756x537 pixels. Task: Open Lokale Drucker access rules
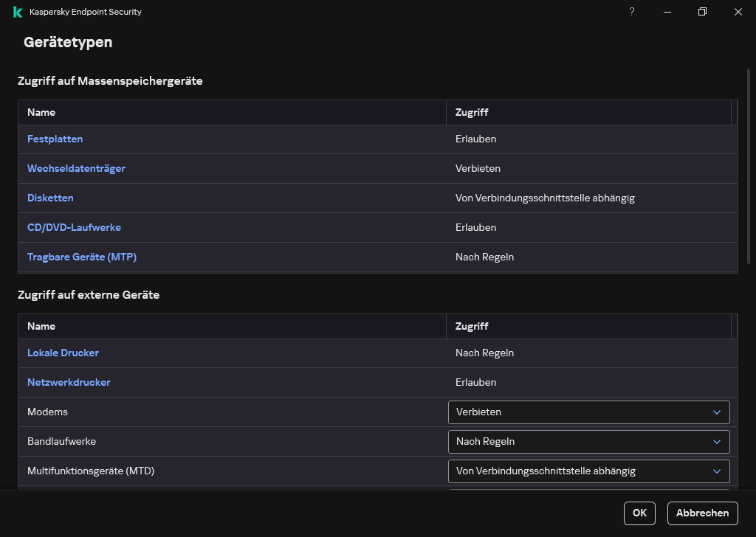click(x=63, y=353)
